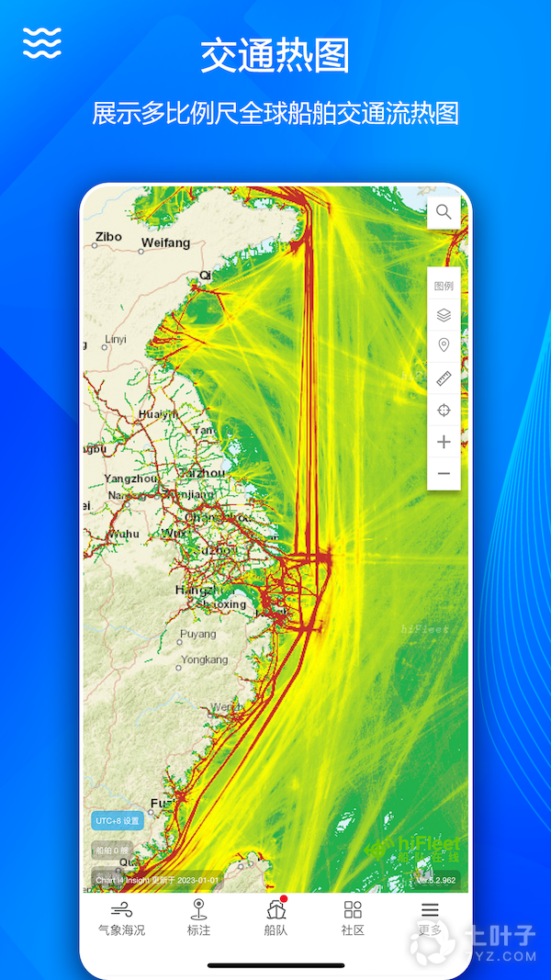The image size is (551, 980).
Task: Open the 图例 legend panel
Action: [x=444, y=286]
